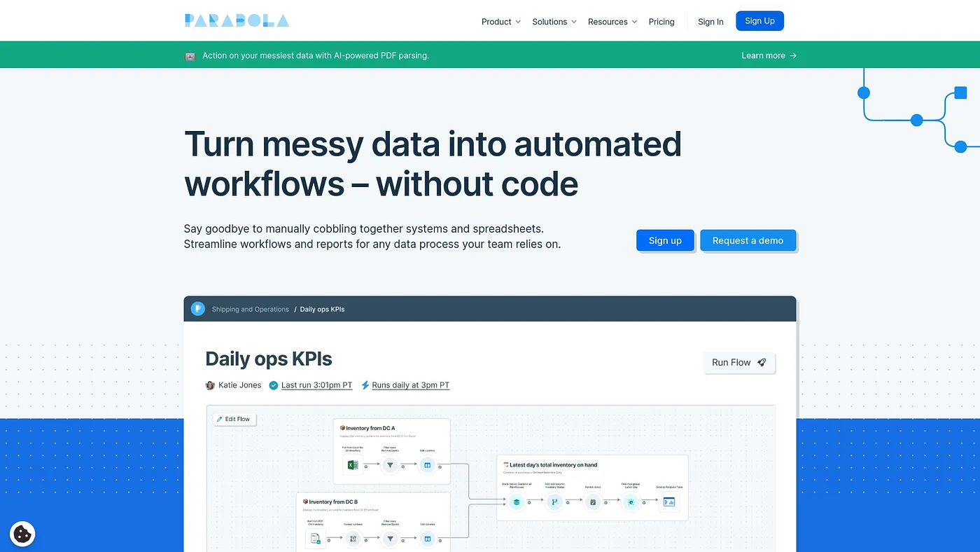Click the Parabola icon in breadcrumb bar

click(198, 308)
